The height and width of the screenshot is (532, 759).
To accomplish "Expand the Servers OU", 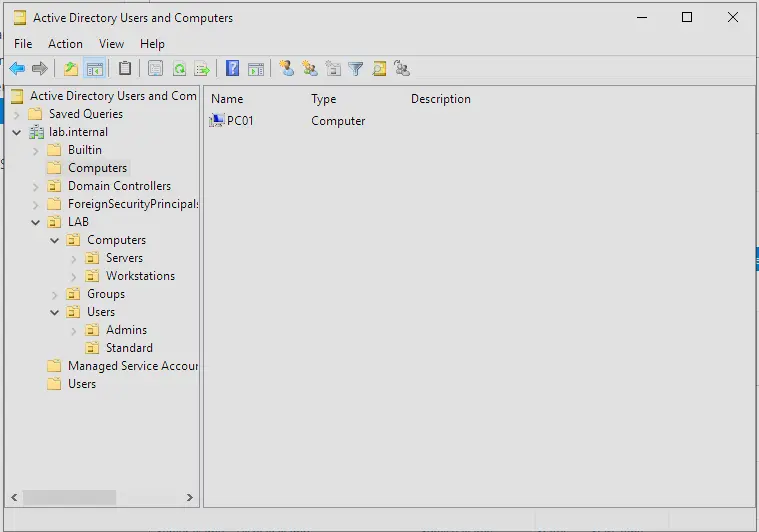I will coord(74,258).
